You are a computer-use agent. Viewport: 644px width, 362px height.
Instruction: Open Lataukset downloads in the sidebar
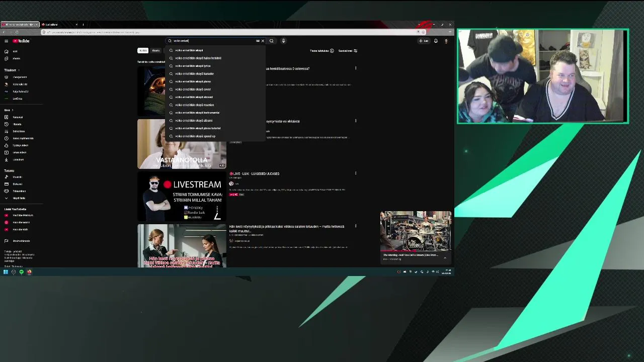[18, 159]
